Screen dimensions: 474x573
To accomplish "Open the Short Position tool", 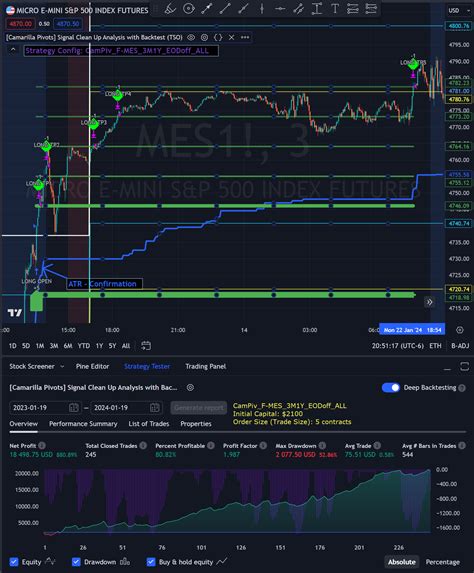I will (371, 8).
